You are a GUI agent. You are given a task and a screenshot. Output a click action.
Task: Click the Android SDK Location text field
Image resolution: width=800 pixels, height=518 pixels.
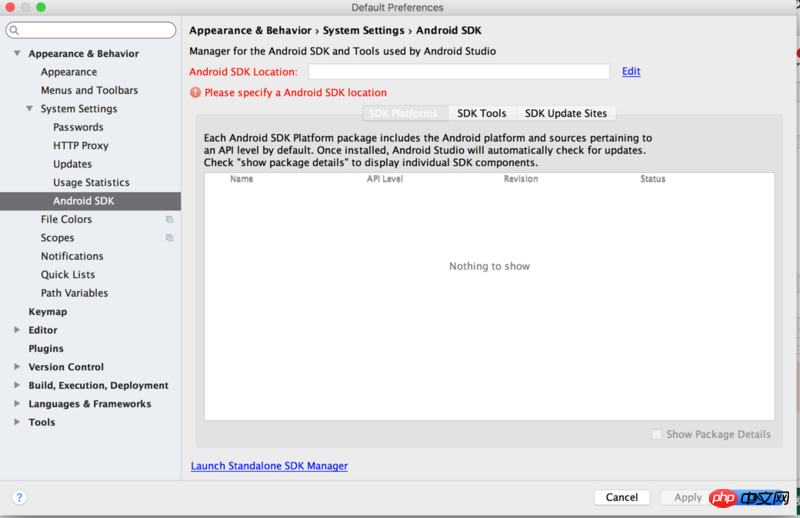(x=459, y=71)
